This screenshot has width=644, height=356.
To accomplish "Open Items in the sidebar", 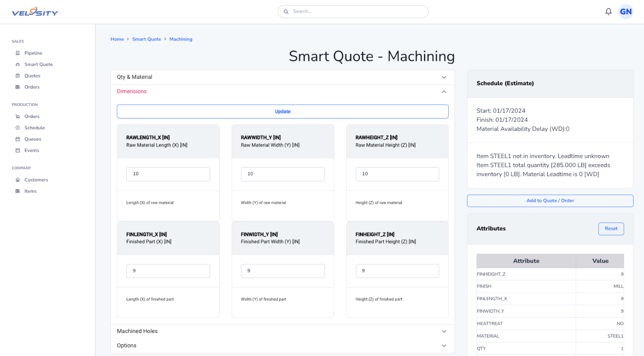I will point(31,191).
